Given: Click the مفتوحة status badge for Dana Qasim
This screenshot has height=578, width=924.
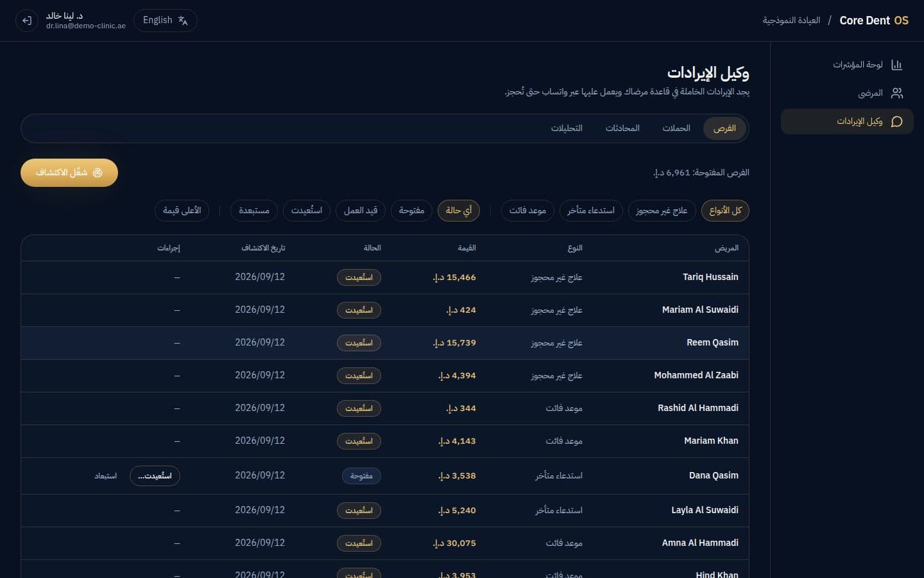Looking at the screenshot, I should click(x=361, y=476).
